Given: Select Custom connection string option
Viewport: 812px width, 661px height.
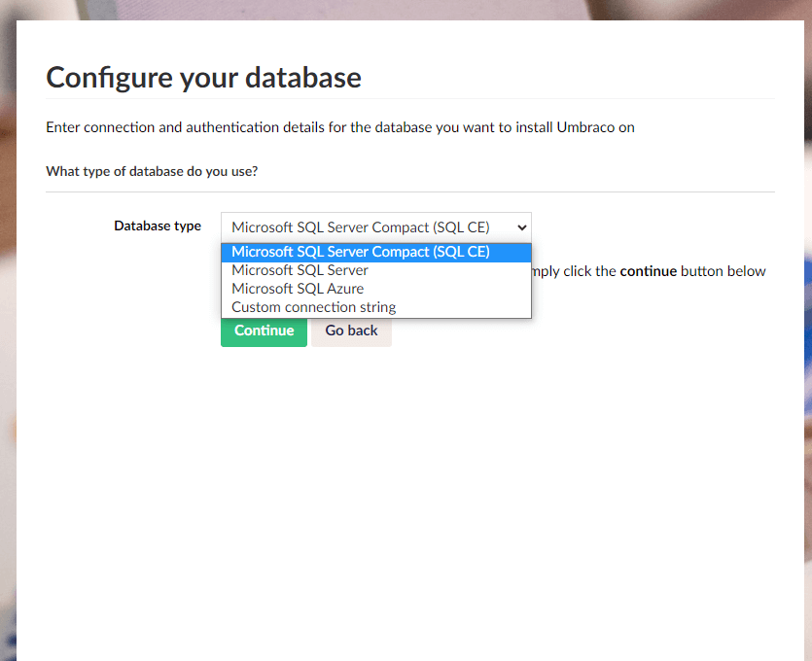Looking at the screenshot, I should [376, 307].
